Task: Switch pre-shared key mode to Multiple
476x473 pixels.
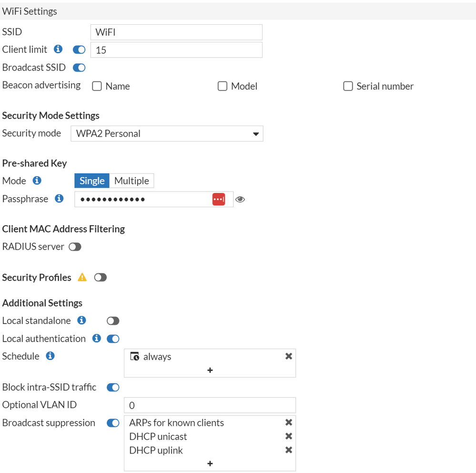Action: 132,181
